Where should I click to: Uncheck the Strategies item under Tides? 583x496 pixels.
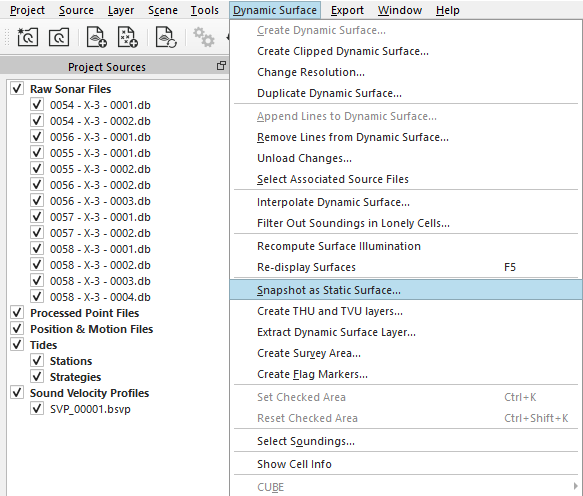37,377
